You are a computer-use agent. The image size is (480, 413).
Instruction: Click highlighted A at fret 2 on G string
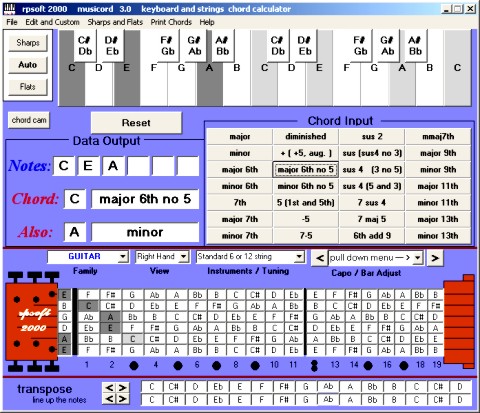pos(110,317)
